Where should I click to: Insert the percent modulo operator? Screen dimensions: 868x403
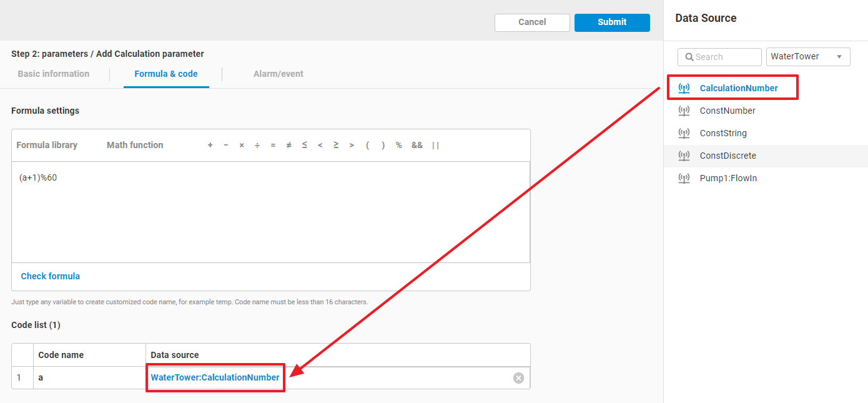pos(398,145)
